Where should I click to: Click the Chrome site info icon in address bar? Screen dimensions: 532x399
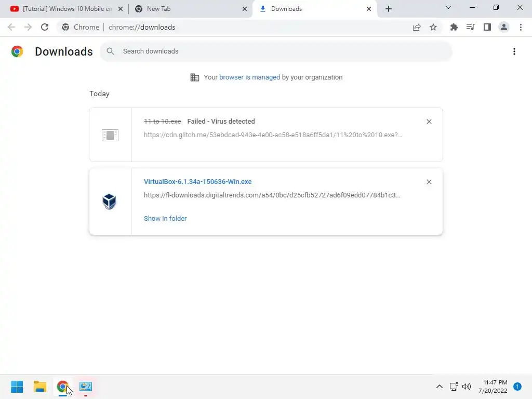(x=65, y=27)
